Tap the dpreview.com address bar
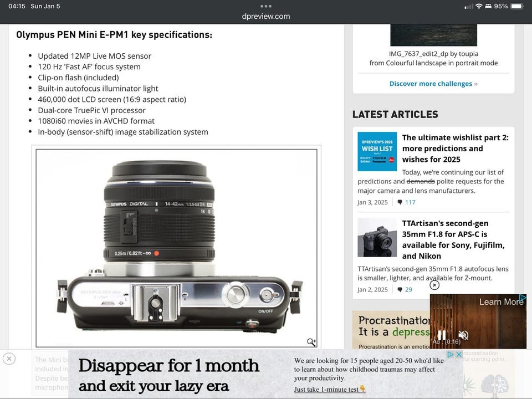Screen dimensions: 532x399 tap(266, 16)
